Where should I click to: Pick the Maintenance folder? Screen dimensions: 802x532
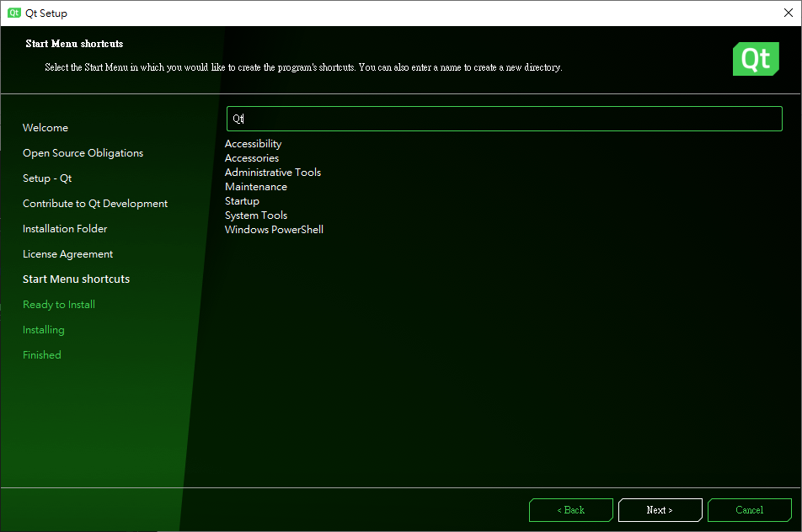click(x=256, y=187)
